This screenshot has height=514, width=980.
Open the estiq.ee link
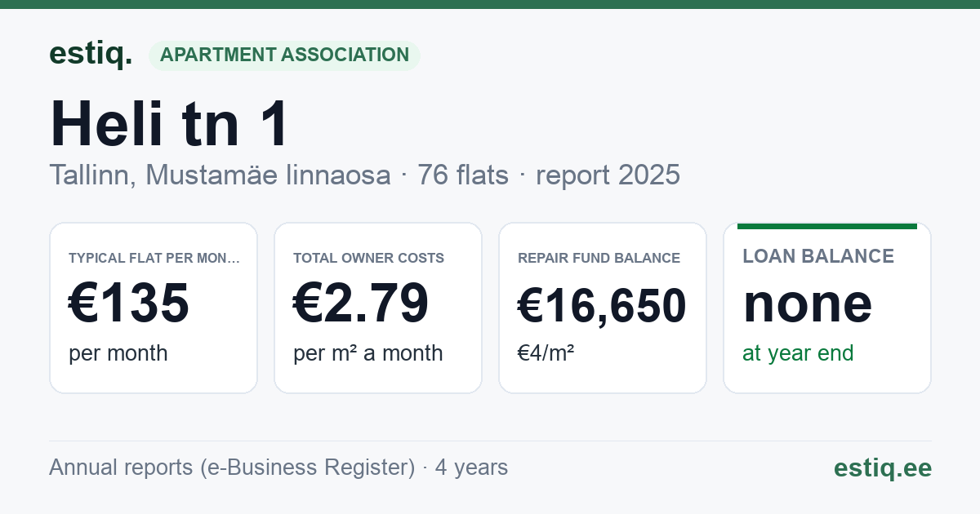tap(882, 467)
